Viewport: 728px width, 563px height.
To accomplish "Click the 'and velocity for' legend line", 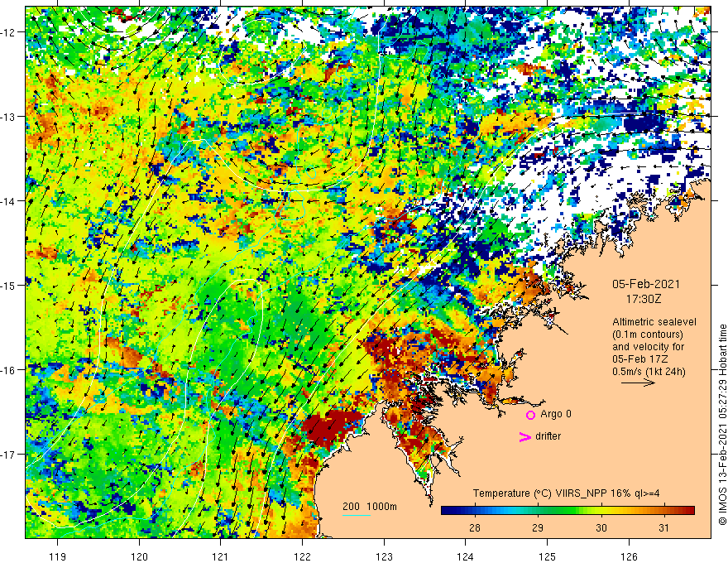I will pos(648,347).
